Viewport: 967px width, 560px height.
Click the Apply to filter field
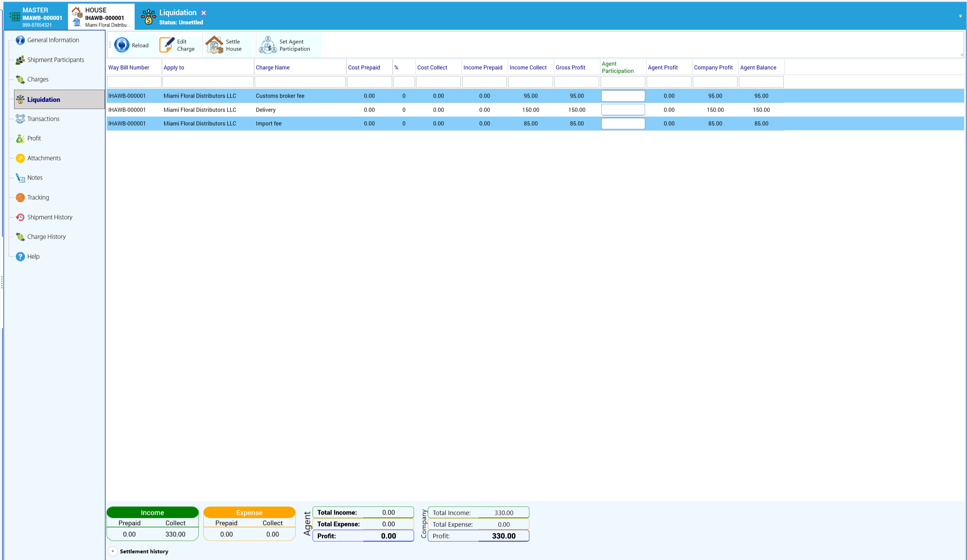point(208,82)
